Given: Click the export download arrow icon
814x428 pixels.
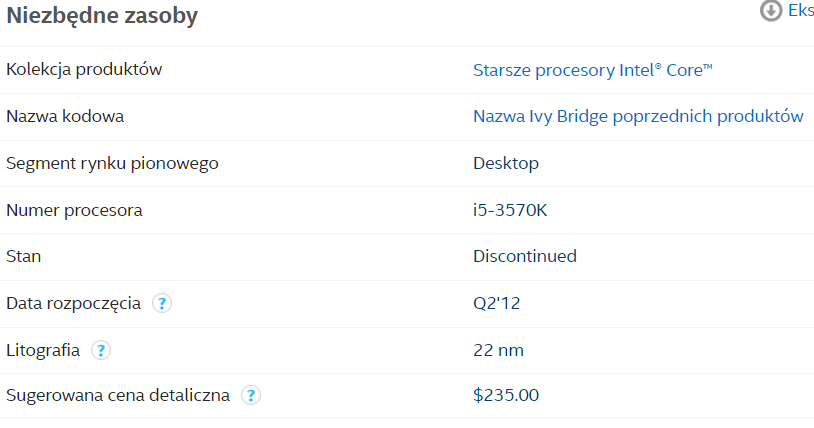Looking at the screenshot, I should [x=771, y=10].
